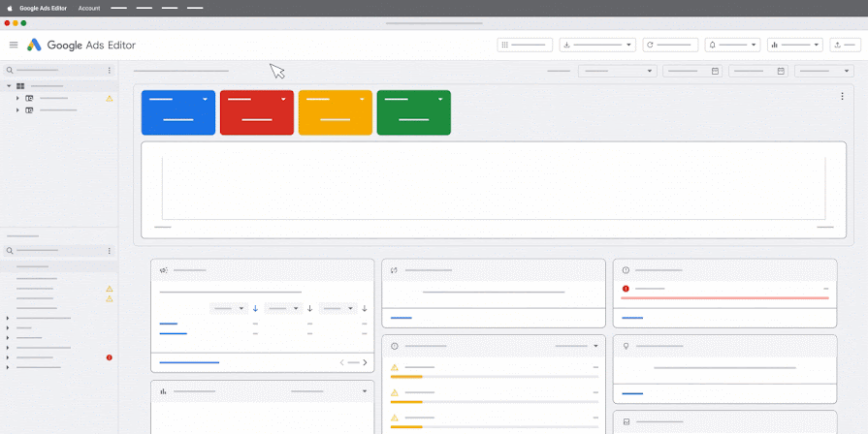
Task: Select the yellow scorecard tile
Action: click(336, 112)
